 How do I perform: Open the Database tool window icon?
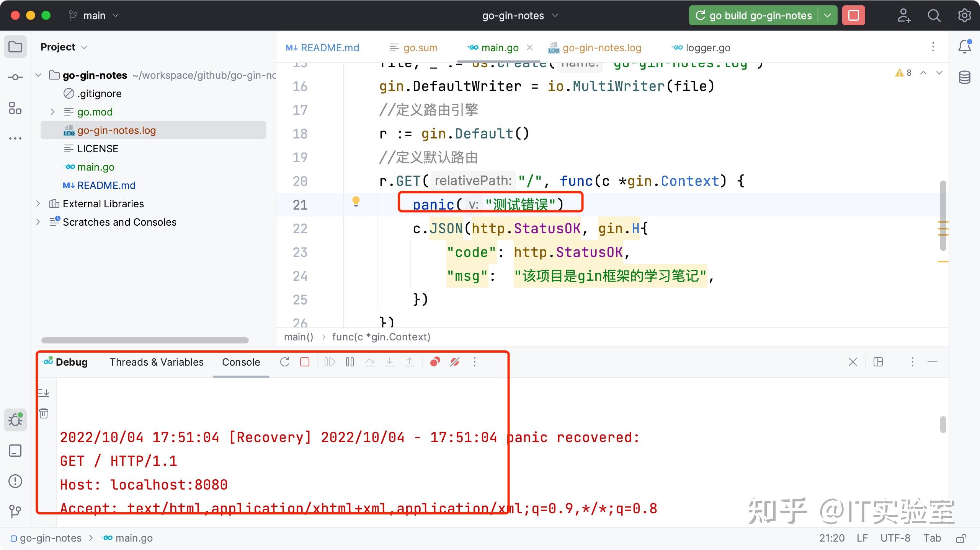964,77
